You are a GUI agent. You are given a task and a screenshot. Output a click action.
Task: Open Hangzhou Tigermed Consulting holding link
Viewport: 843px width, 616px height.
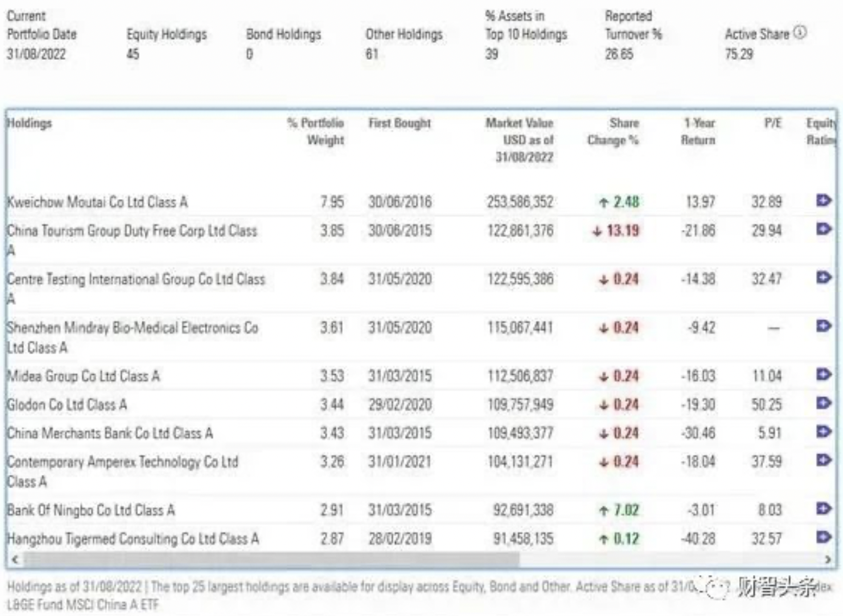coord(133,539)
